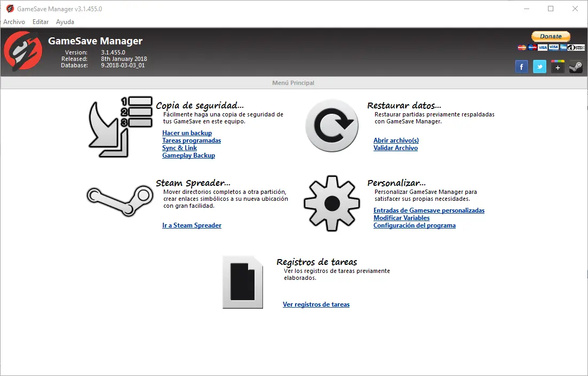Click the payment cards icons under Donate

click(x=551, y=48)
